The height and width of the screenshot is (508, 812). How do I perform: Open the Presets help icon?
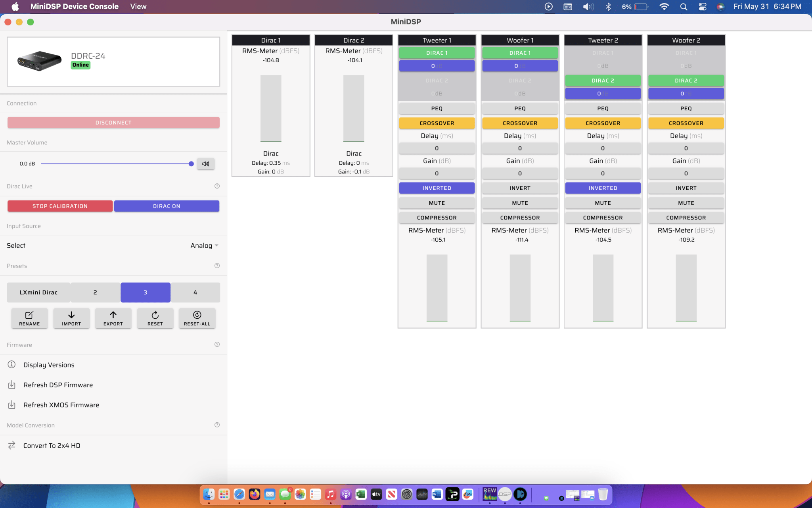217,266
